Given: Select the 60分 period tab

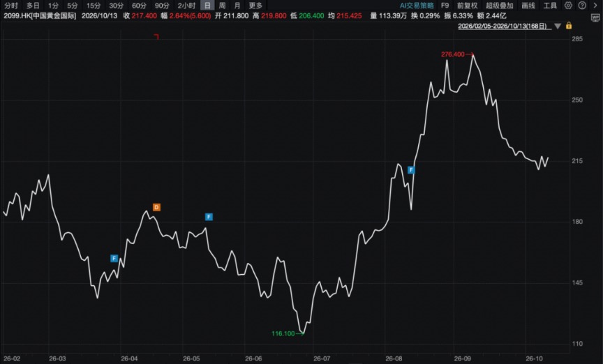Looking at the screenshot, I should pos(139,6).
